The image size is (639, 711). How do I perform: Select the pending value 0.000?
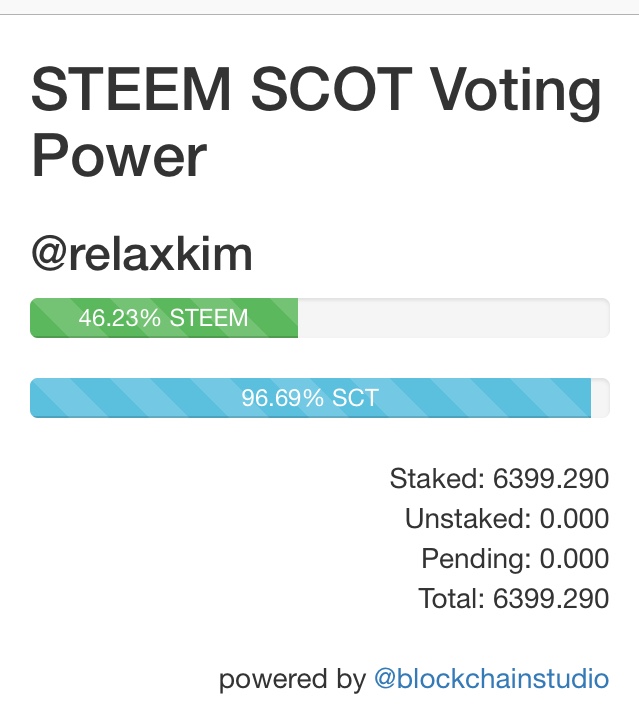coord(573,559)
